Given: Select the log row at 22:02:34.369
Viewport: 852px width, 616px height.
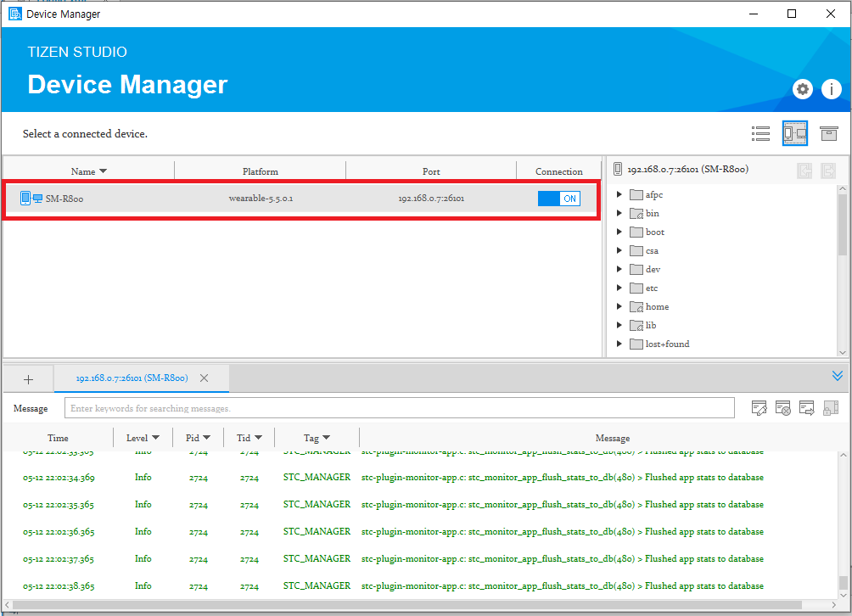Looking at the screenshot, I should (x=420, y=478).
